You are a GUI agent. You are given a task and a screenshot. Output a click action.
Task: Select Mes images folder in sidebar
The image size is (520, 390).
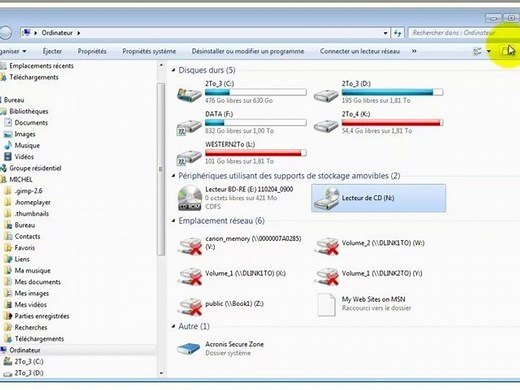click(x=32, y=293)
